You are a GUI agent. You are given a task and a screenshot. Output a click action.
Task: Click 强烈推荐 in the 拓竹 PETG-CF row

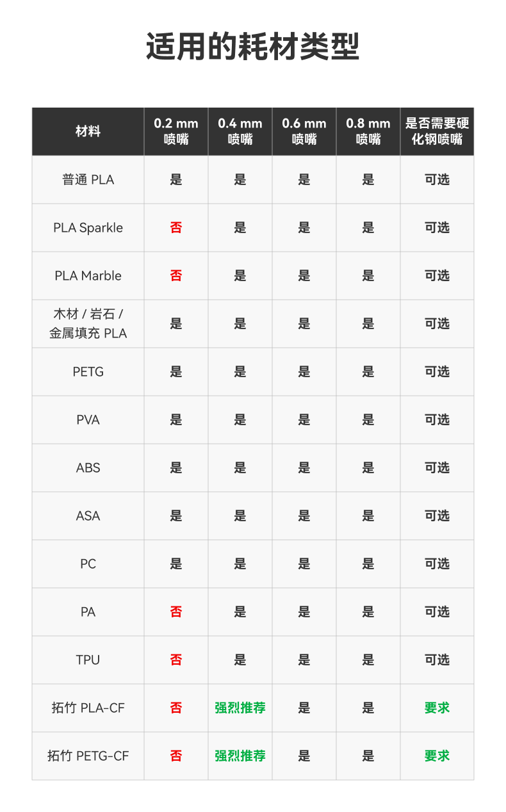point(240,756)
